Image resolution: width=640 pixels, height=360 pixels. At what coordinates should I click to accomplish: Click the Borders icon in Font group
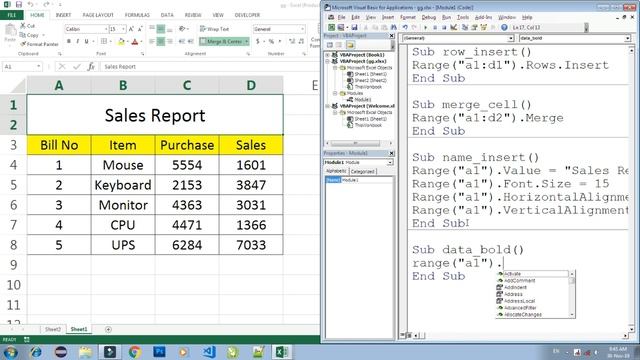(x=104, y=41)
